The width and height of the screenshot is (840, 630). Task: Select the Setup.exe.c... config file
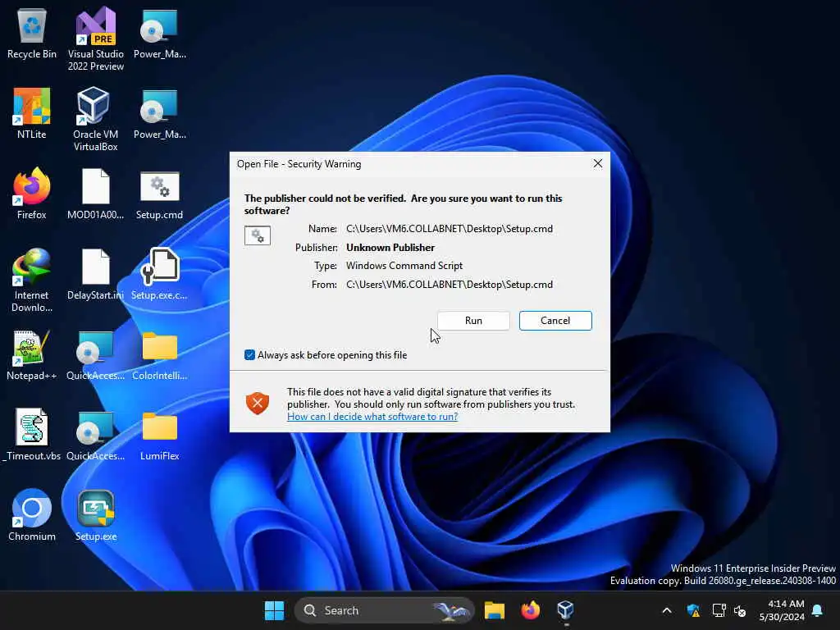click(160, 274)
